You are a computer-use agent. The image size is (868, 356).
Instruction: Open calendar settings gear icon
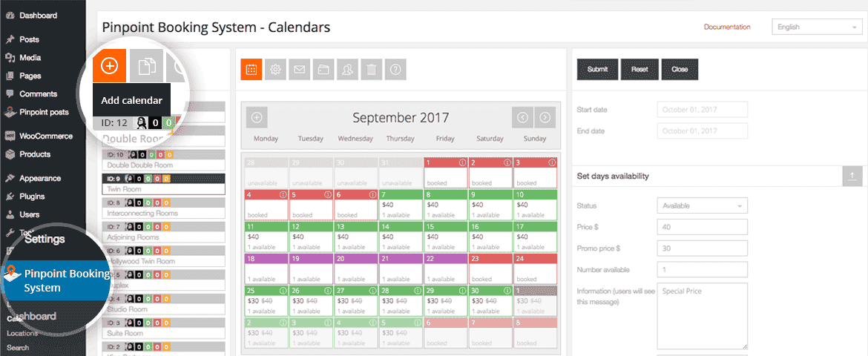(275, 70)
